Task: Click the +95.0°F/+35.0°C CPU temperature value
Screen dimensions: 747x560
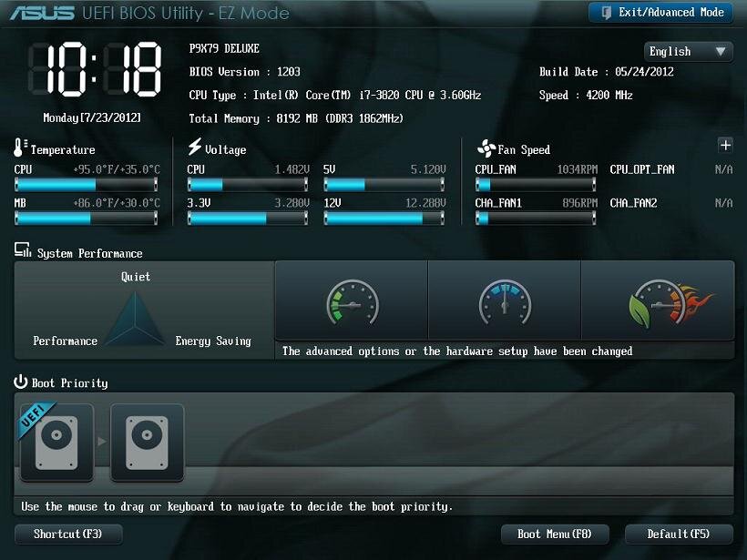Action: pos(117,169)
